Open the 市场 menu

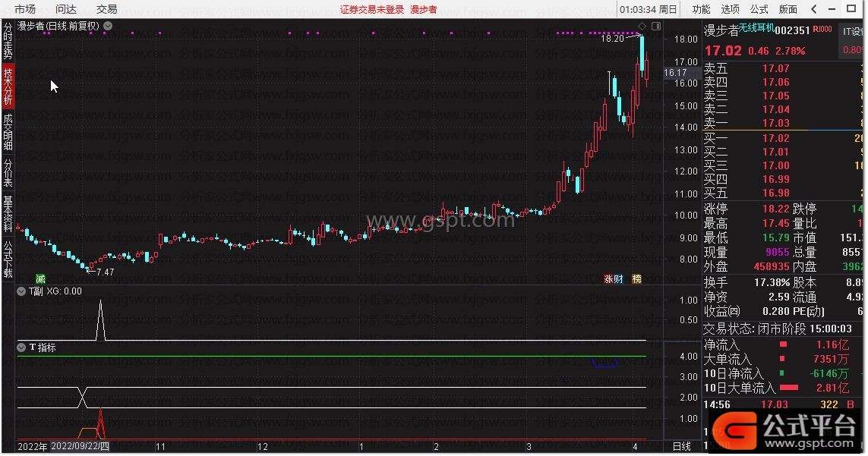click(x=25, y=9)
